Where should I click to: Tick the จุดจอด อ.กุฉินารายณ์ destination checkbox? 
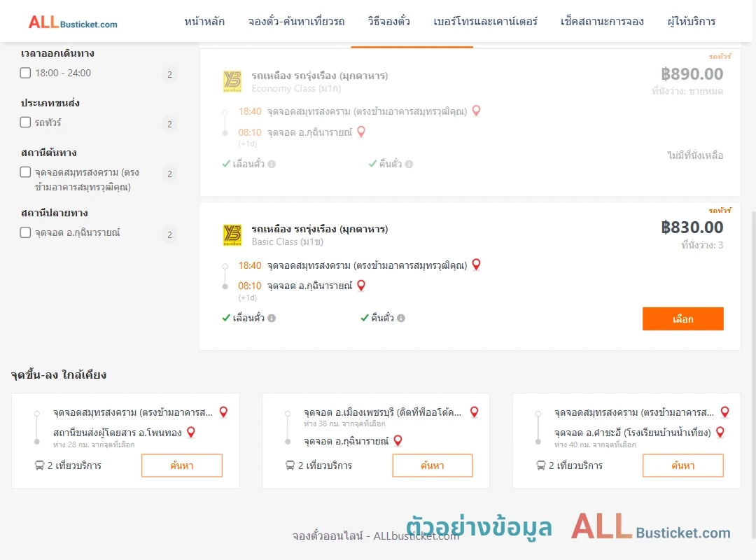[26, 232]
